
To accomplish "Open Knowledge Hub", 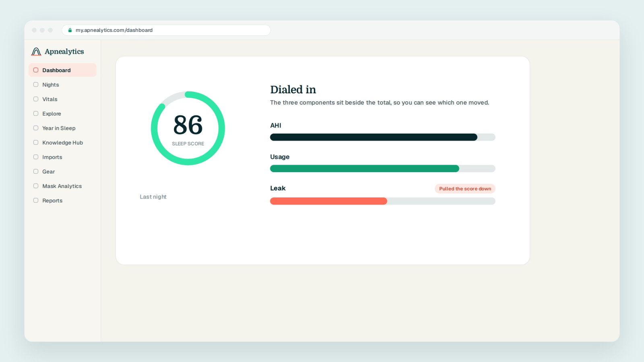I will point(62,142).
